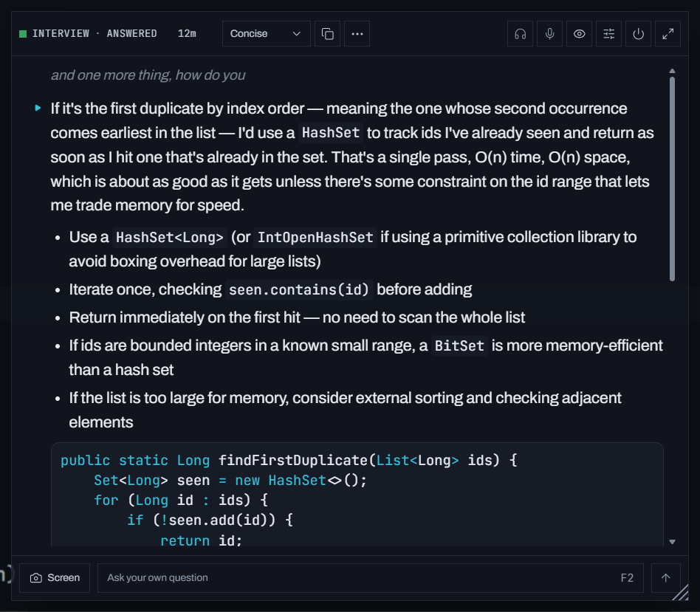Click the external sorting bullet point
Viewport: 700px width, 612px height.
pos(345,410)
